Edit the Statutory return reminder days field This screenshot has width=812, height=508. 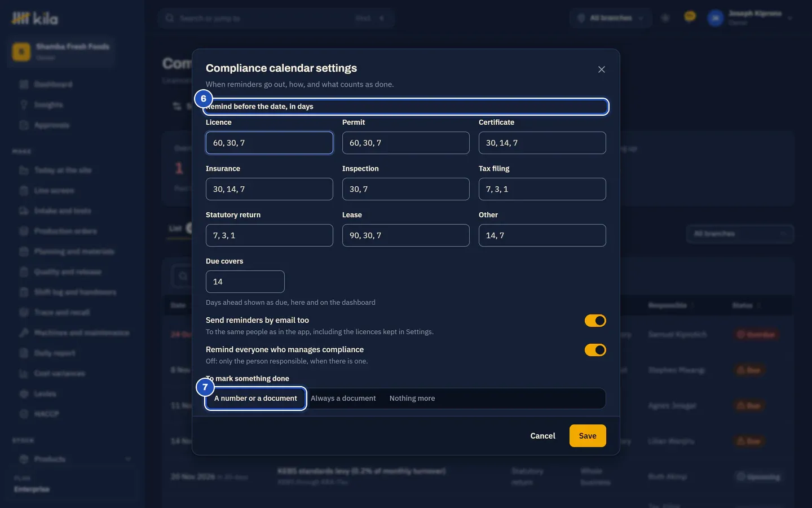point(270,235)
